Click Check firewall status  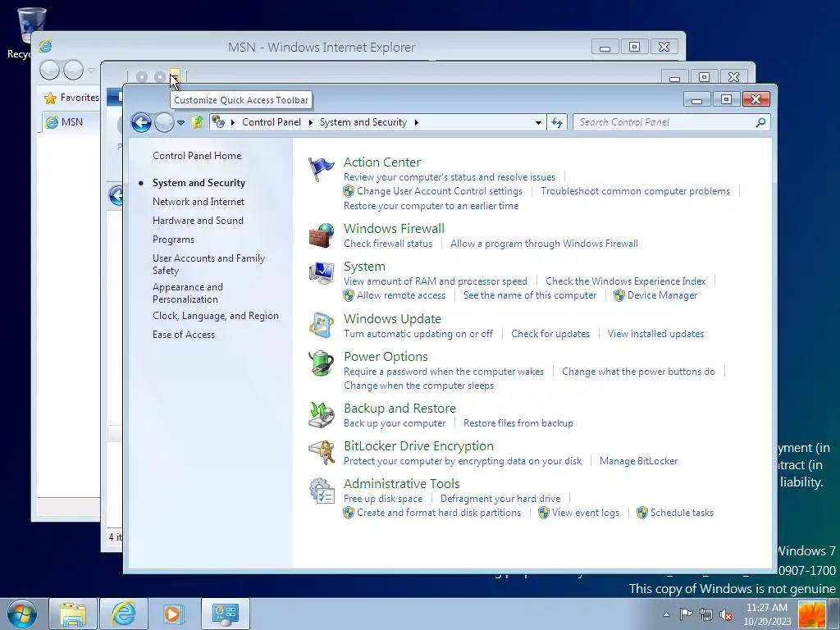[388, 244]
